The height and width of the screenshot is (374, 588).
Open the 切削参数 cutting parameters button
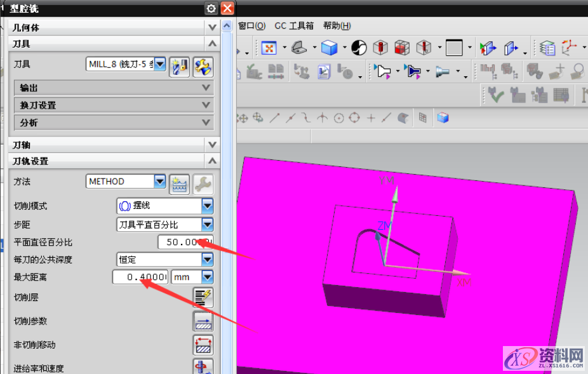[203, 321]
